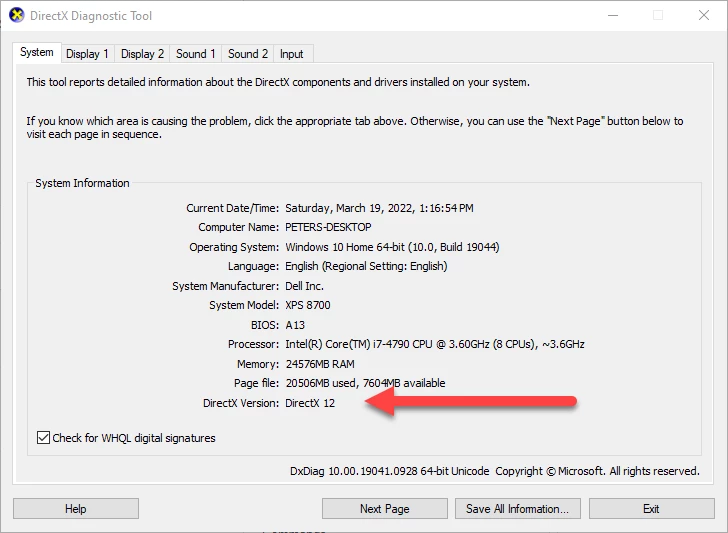The height and width of the screenshot is (533, 728).
Task: Click the 'Memory:' label
Action: [x=258, y=364]
